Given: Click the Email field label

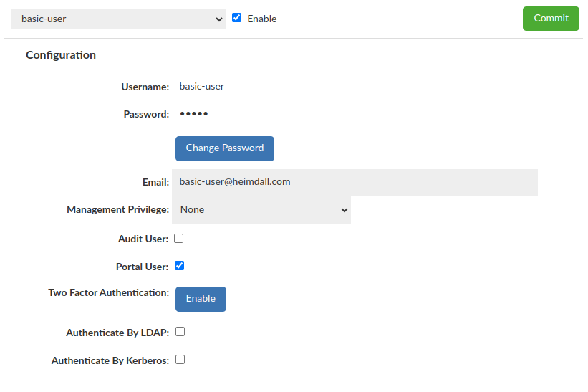Looking at the screenshot, I should pos(155,183).
